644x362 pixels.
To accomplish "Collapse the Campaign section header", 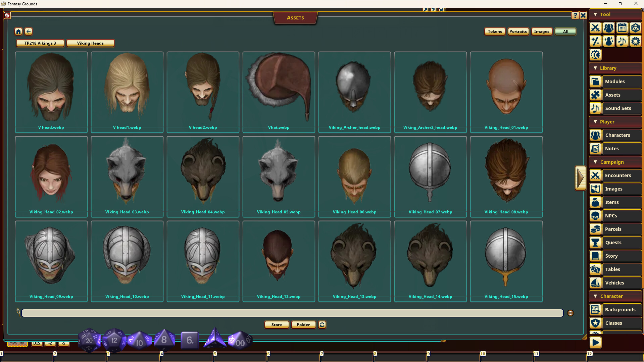I will click(x=595, y=162).
